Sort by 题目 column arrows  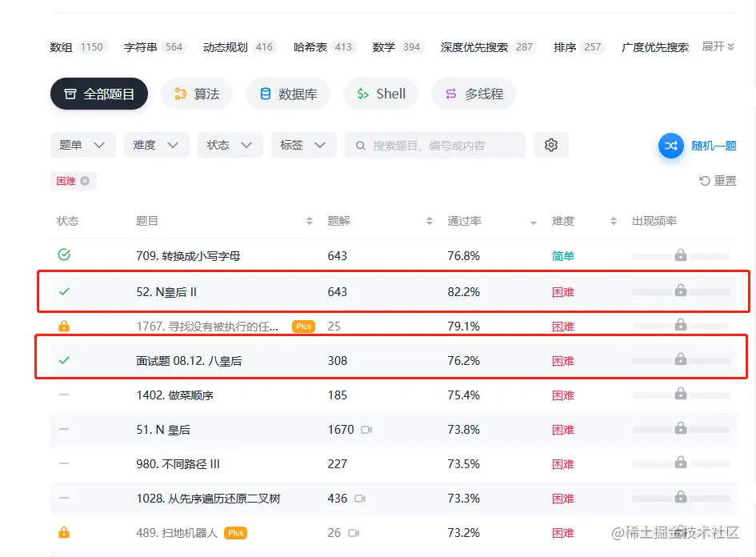310,221
